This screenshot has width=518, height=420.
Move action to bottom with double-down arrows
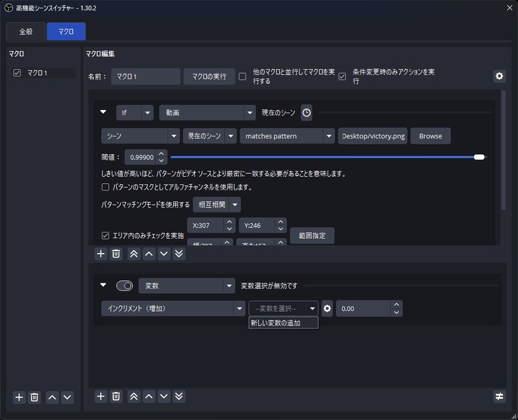[179, 396]
